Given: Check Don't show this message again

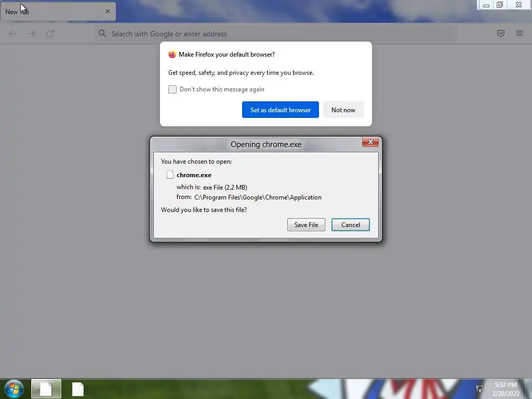Looking at the screenshot, I should [x=172, y=89].
